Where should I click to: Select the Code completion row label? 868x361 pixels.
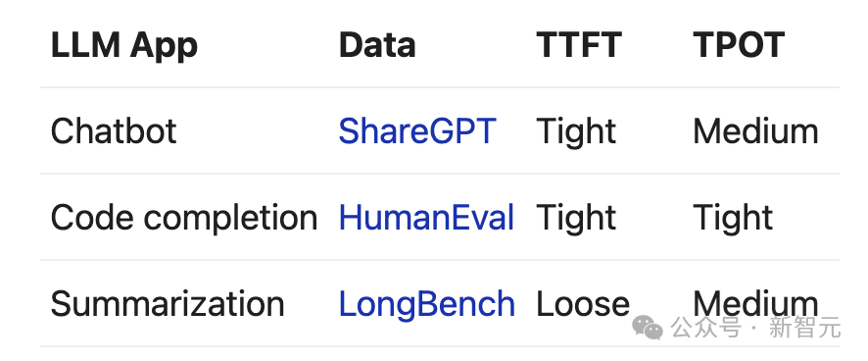click(184, 218)
